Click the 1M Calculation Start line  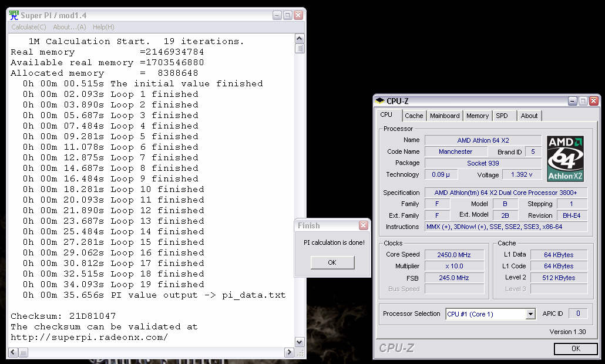coord(136,41)
